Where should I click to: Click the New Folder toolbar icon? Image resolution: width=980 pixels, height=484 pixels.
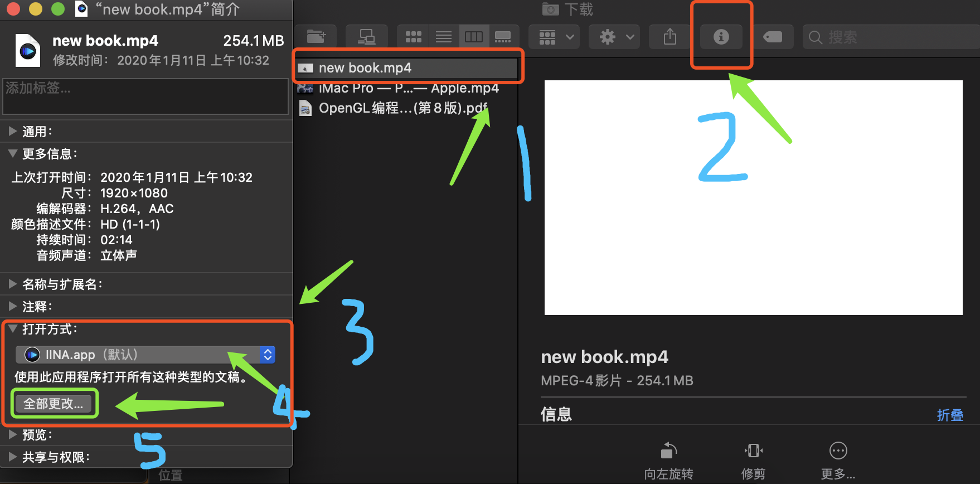(x=316, y=37)
